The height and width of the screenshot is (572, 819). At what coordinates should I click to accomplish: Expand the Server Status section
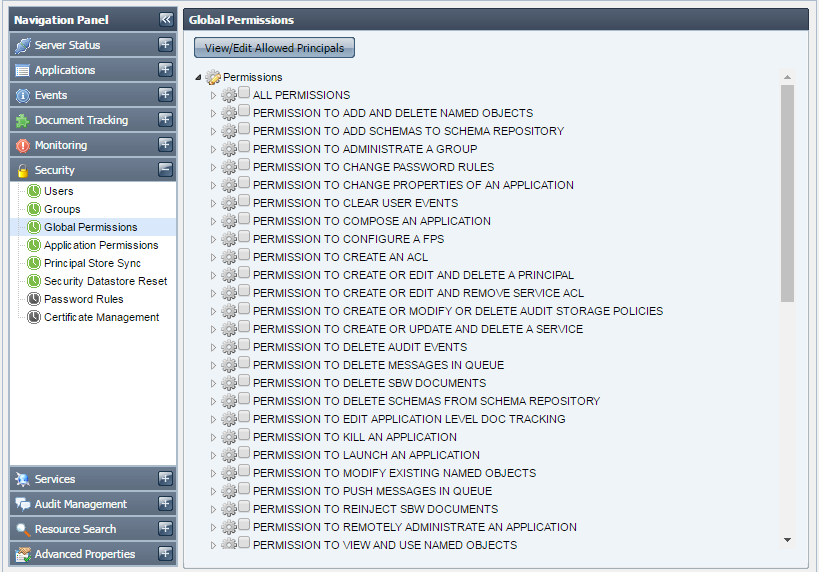point(166,45)
